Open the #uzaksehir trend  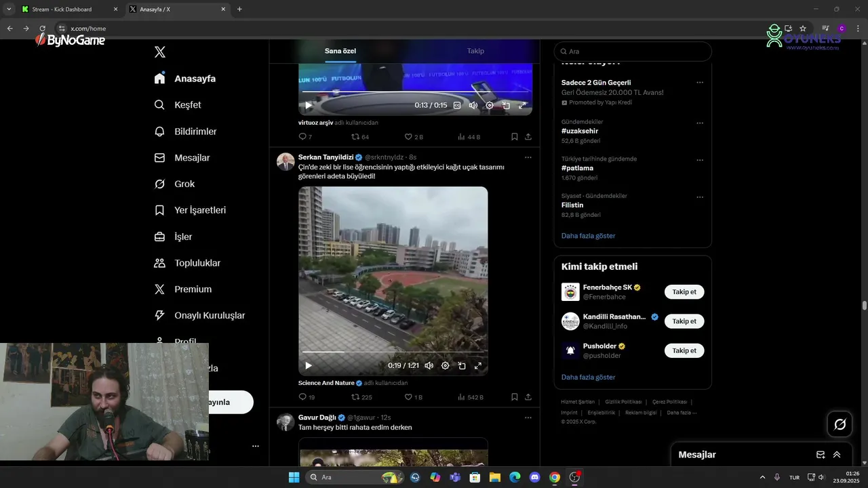tap(580, 131)
